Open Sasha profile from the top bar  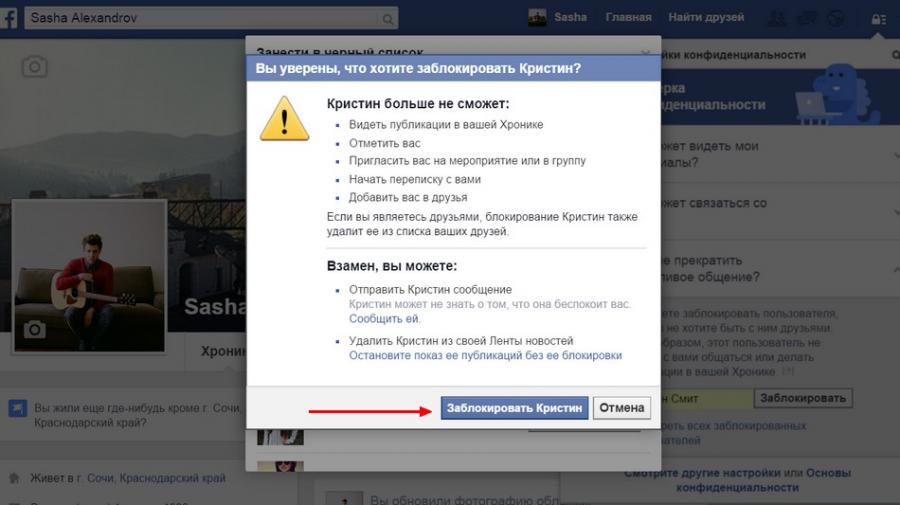(557, 17)
